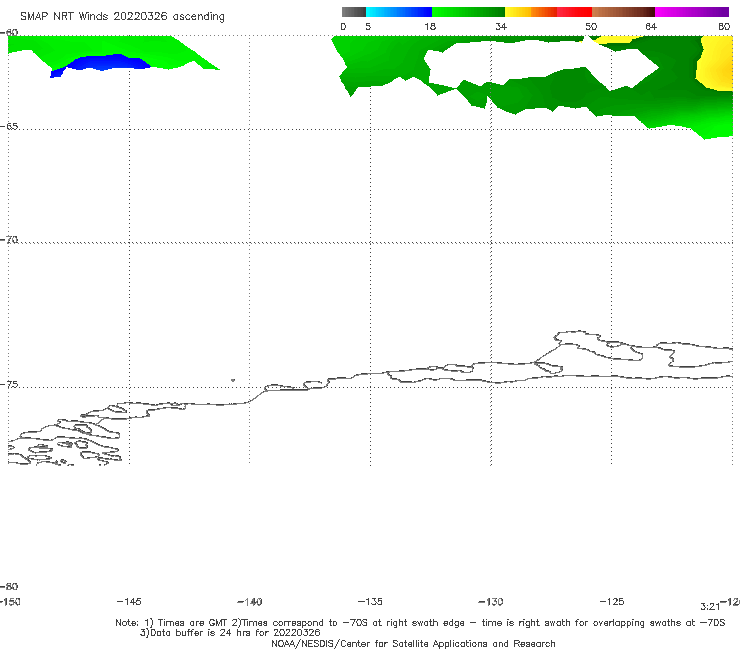This screenshot has height=650, width=740.
Task: Click the '3)Data buffer is 24 hrs' note
Action: (x=230, y=633)
